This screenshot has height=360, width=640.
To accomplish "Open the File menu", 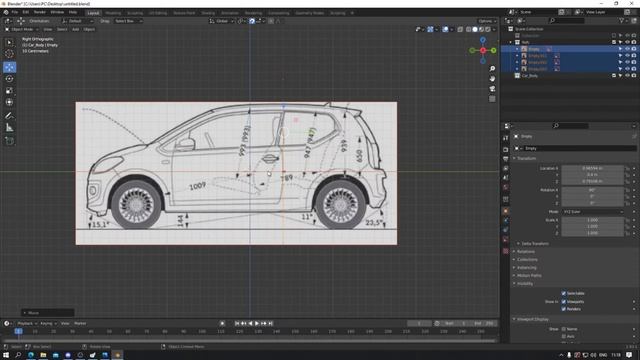I will pos(15,13).
